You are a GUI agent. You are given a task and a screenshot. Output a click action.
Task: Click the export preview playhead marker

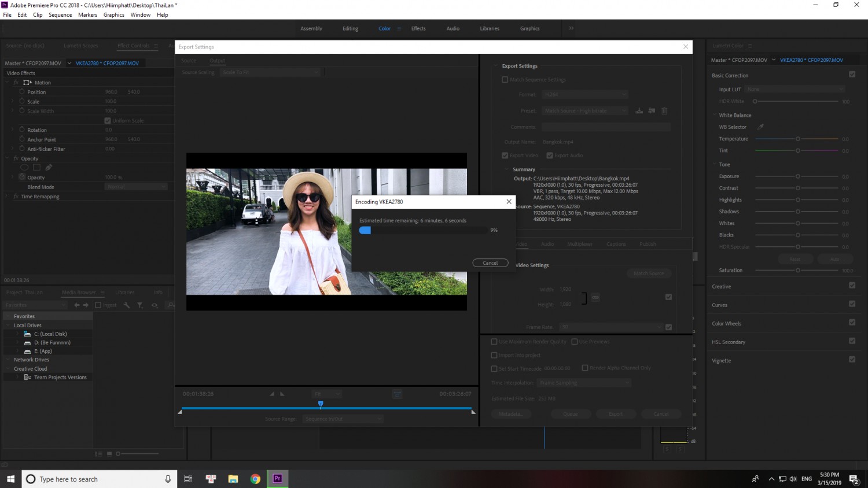click(321, 404)
